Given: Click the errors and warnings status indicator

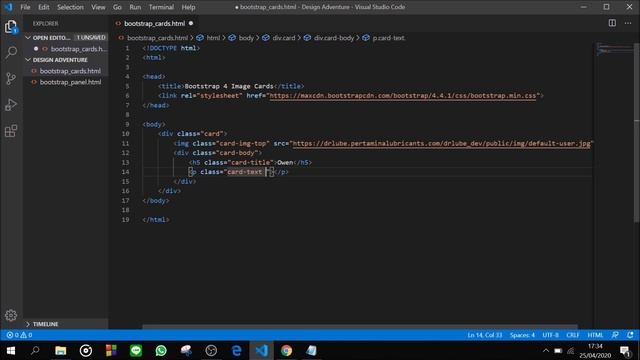Looking at the screenshot, I should coord(19,335).
